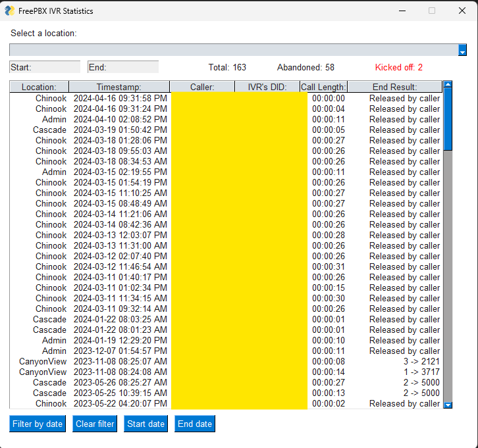Click the 3 -> 2121 end result
Image resolution: width=478 pixels, height=448 pixels.
coord(421,362)
